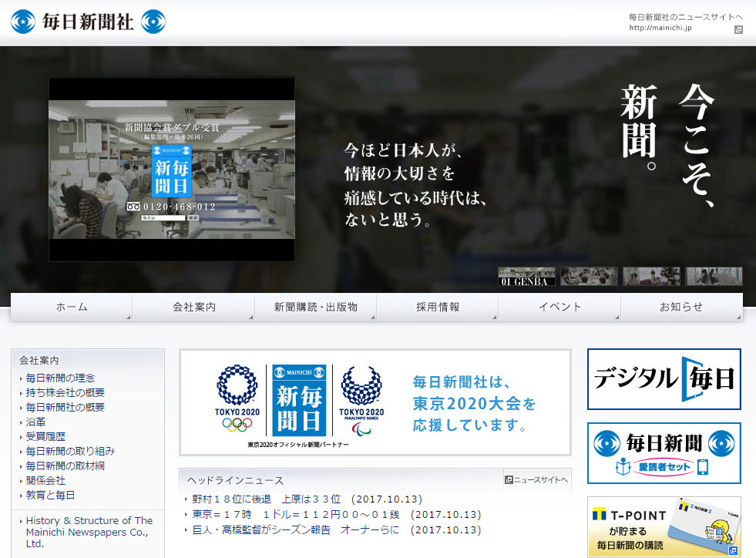Open the イベント navigation tab

(x=559, y=307)
